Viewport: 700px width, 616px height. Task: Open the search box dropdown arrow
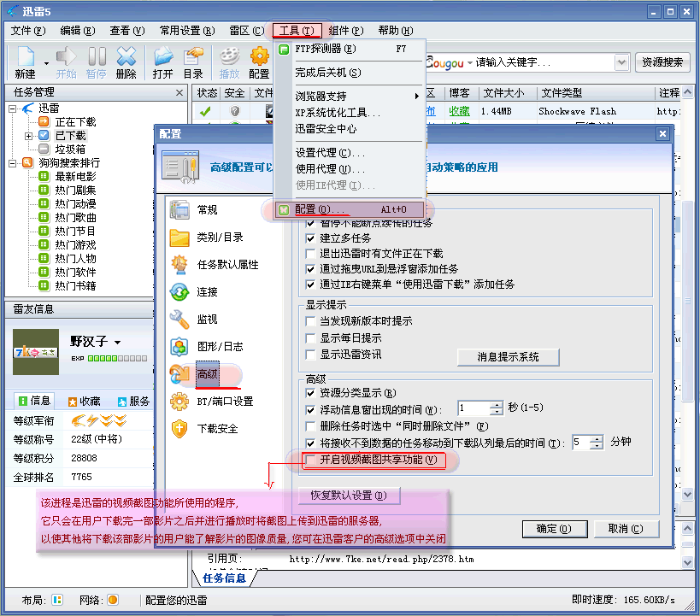point(621,62)
